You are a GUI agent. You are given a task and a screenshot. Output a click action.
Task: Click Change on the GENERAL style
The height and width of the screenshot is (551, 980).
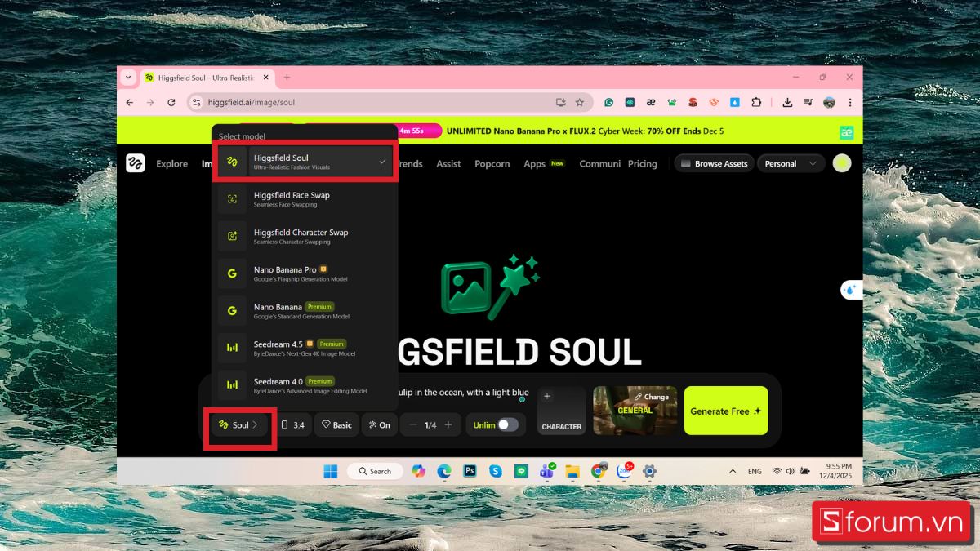coord(652,397)
